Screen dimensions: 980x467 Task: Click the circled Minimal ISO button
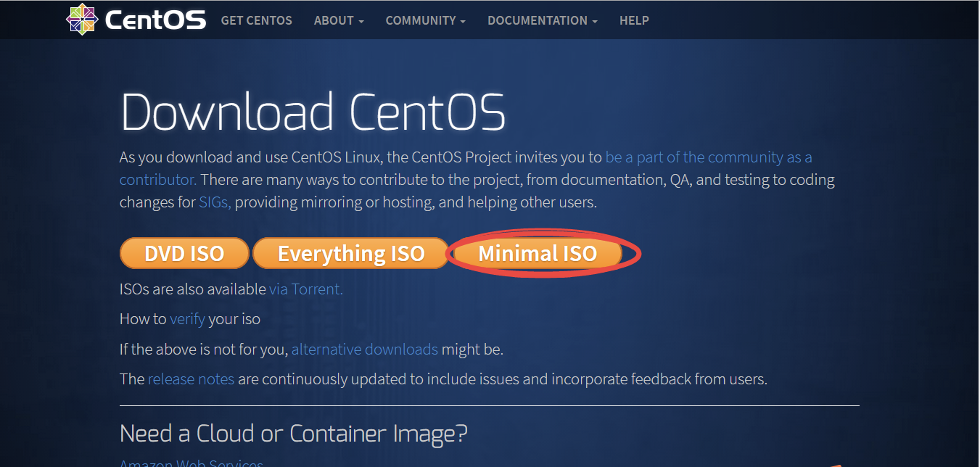pyautogui.click(x=538, y=253)
